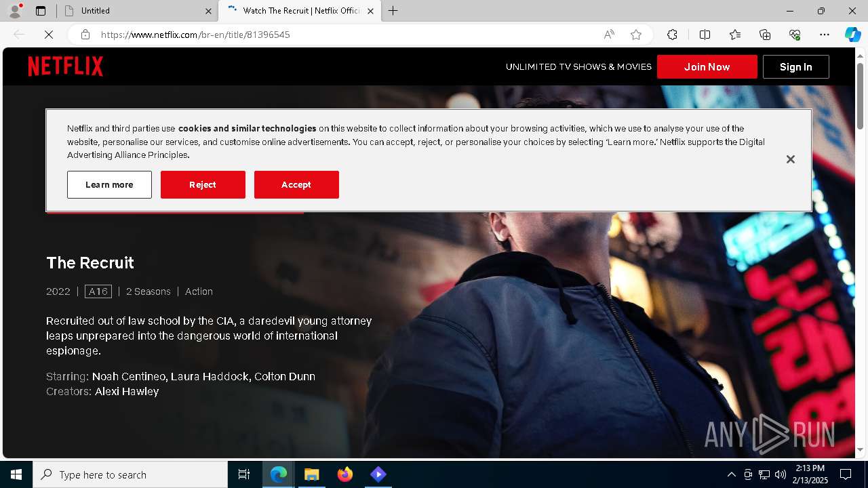Open Browser essentials heart icon
The image size is (868, 488).
[x=795, y=35]
